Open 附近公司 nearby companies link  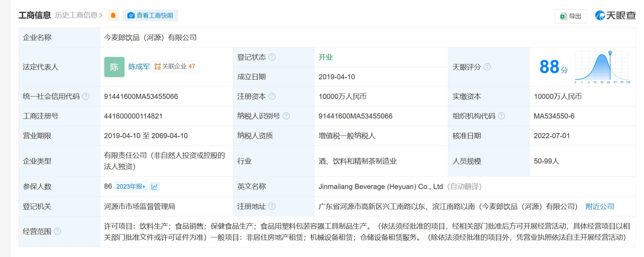click(x=600, y=207)
